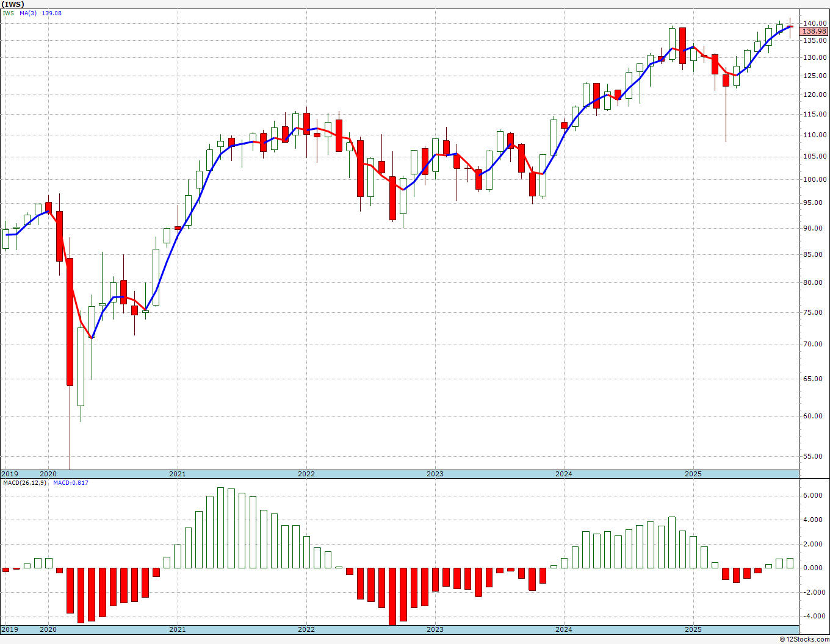
Task: Select the moving average value 139.08
Action: [x=51, y=13]
